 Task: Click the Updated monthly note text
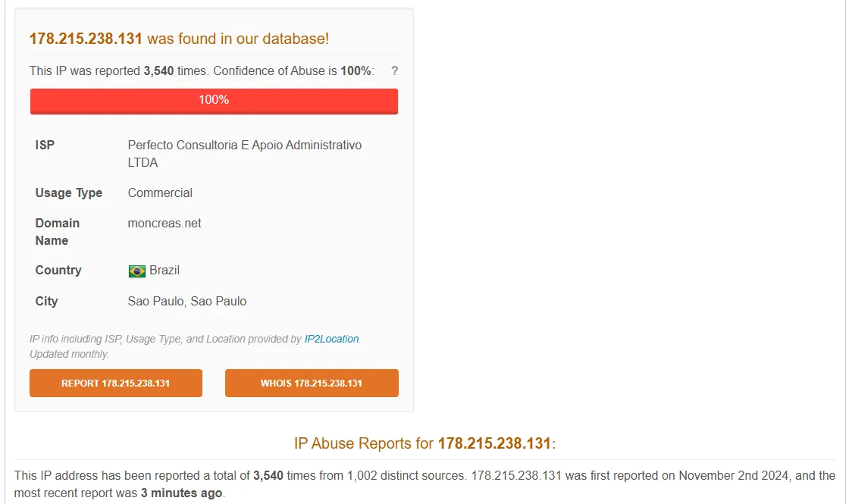pos(69,354)
